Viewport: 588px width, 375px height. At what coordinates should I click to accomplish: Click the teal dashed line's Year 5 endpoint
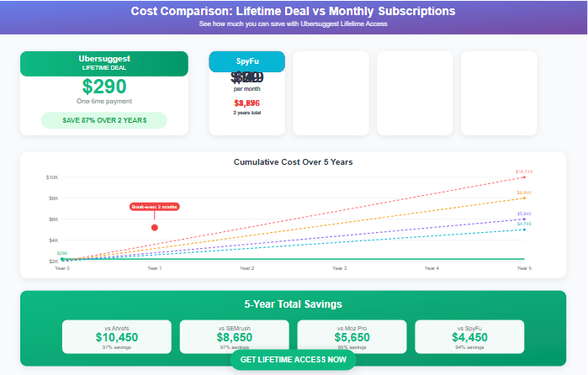(524, 230)
